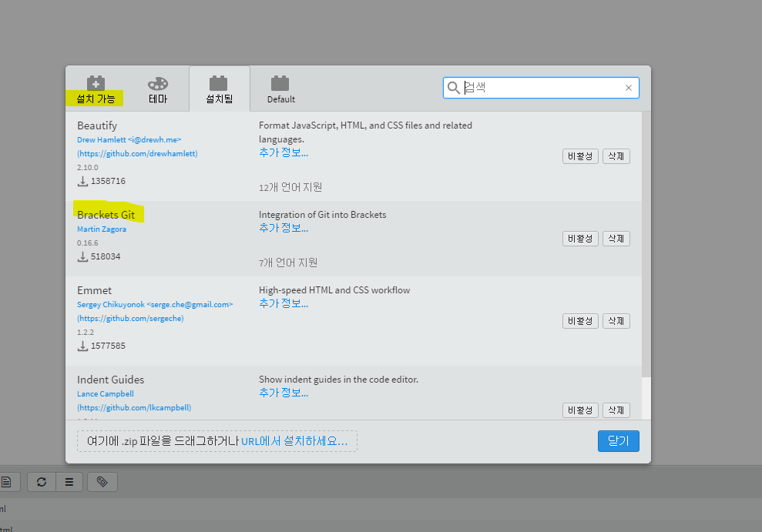Viewport: 762px width, 532px height.
Task: Click 7개 언어 지원 text
Action: (x=288, y=263)
